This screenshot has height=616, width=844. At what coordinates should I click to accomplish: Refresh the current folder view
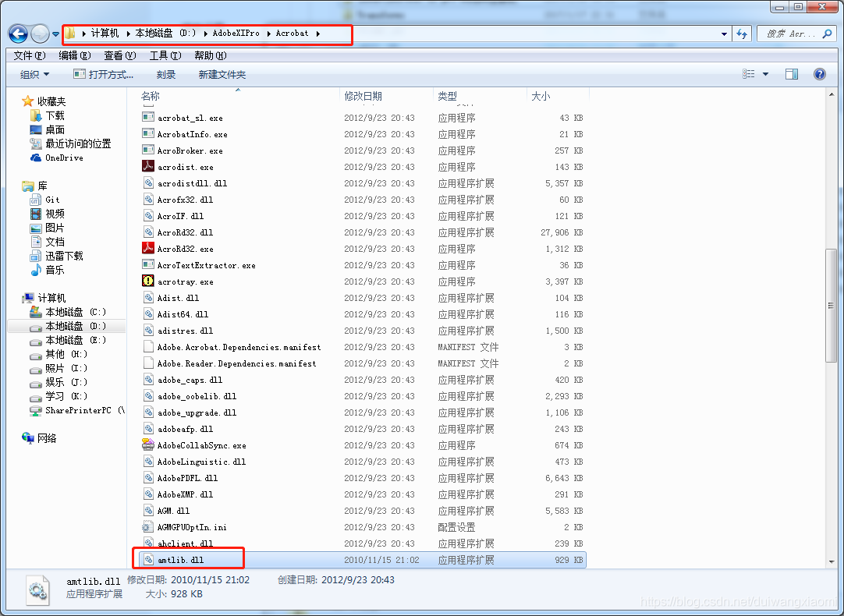743,34
